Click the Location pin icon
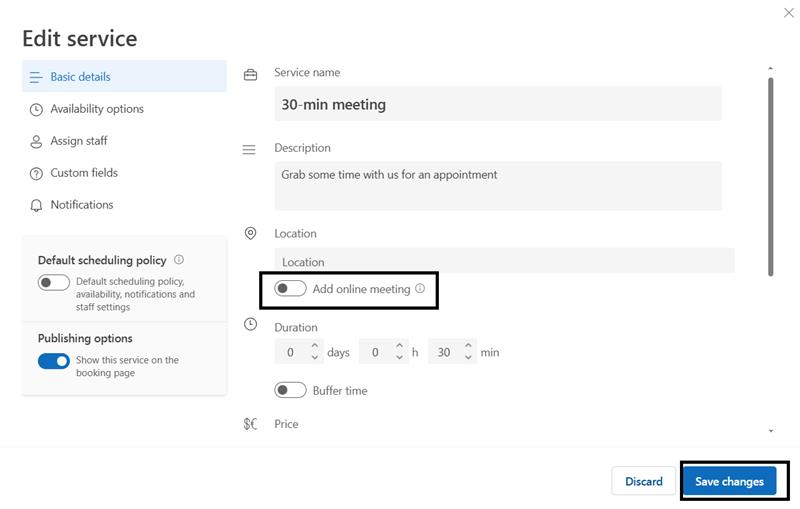The width and height of the screenshot is (800, 509). pos(250,233)
